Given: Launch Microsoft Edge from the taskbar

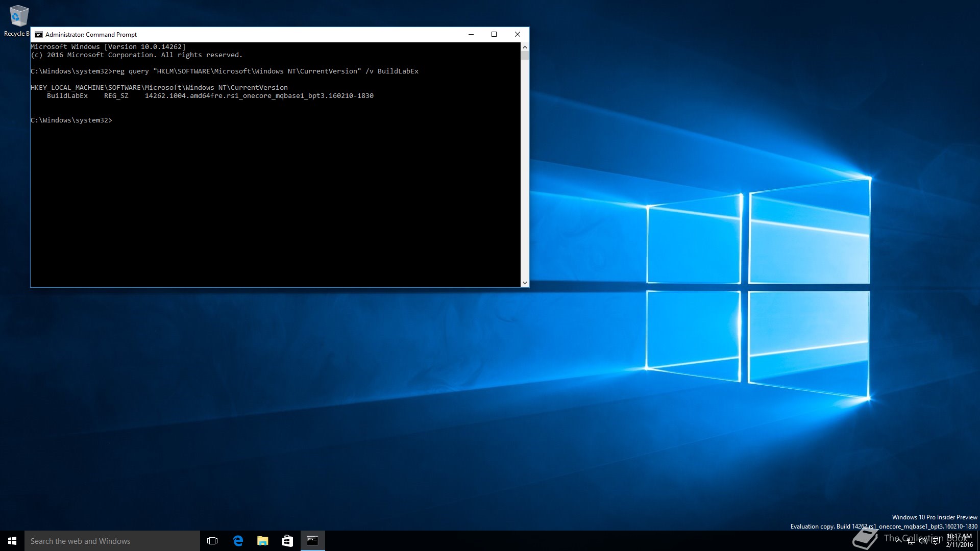Looking at the screenshot, I should [x=238, y=541].
